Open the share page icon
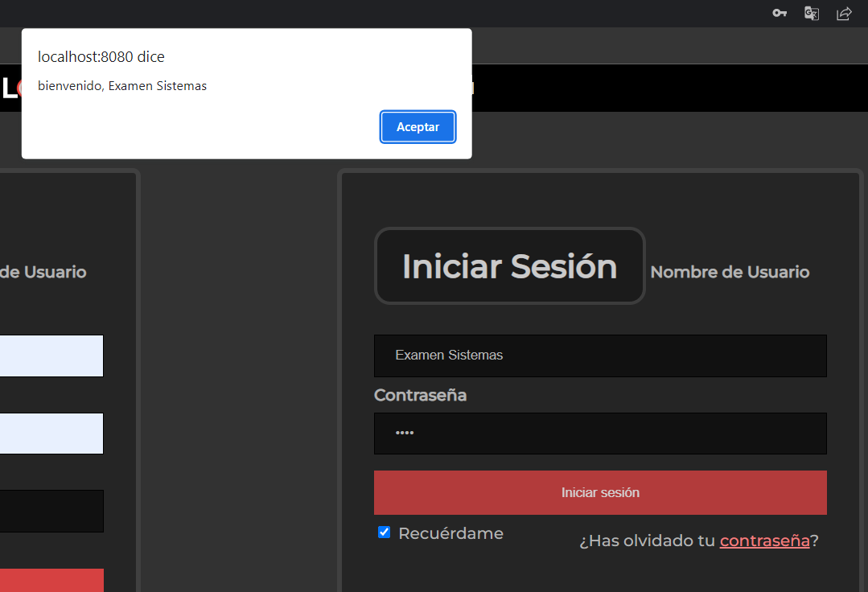The height and width of the screenshot is (592, 868). [843, 13]
